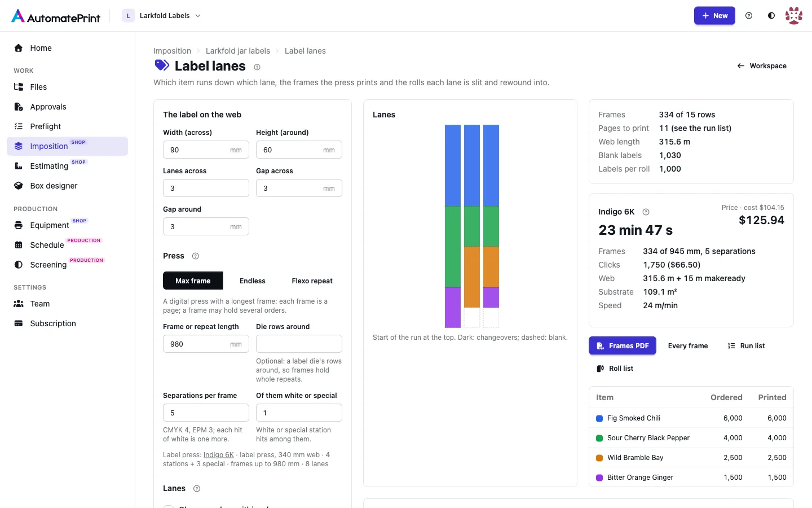This screenshot has width=812, height=508.
Task: Open the Larkfold jar labels breadcrumb
Action: pyautogui.click(x=238, y=51)
